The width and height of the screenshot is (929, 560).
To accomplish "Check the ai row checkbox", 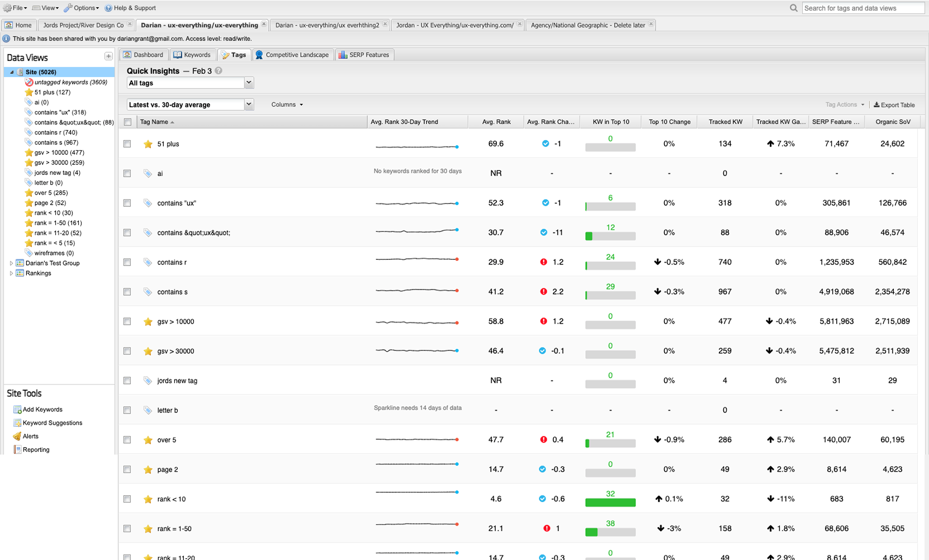I will (127, 174).
